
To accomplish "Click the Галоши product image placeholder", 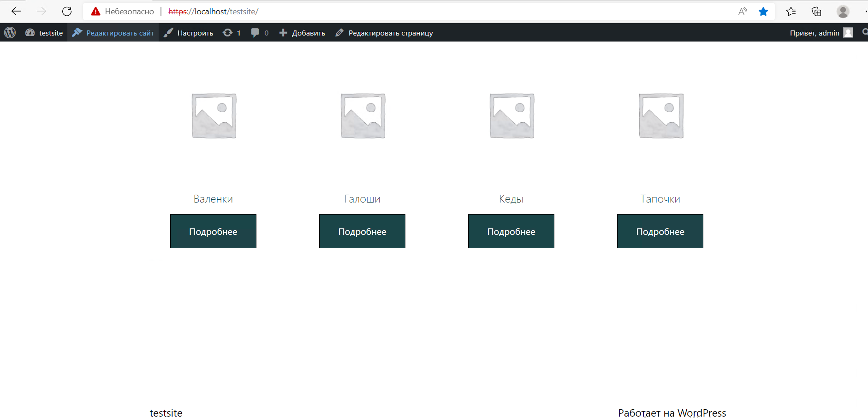I will (363, 116).
